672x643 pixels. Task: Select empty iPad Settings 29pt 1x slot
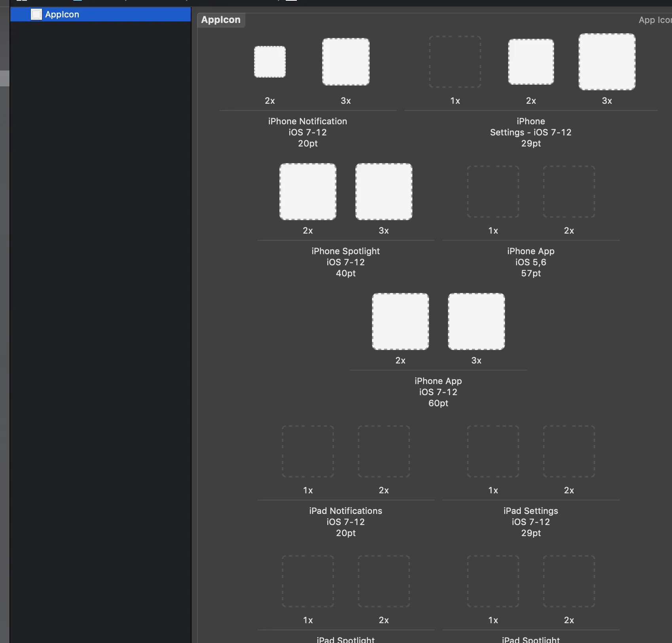pos(493,451)
